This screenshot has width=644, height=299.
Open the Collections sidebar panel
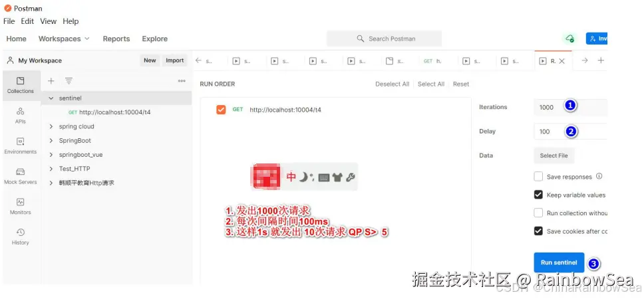click(x=20, y=85)
